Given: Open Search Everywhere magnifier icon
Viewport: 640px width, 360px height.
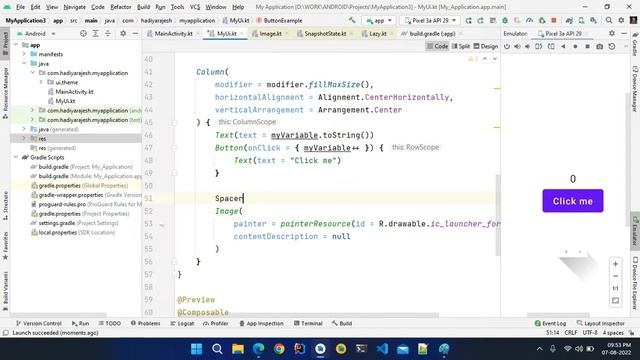Looking at the screenshot, I should pos(609,20).
